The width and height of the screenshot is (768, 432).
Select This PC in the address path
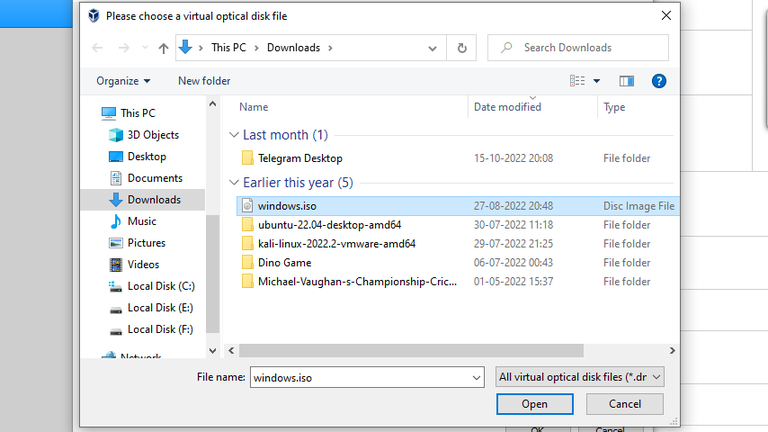pos(228,48)
